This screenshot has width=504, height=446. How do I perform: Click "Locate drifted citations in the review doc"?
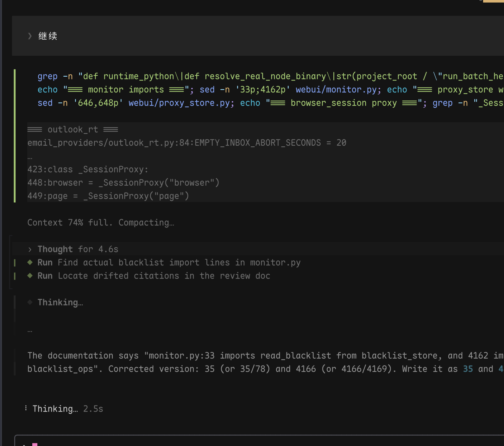coord(164,276)
